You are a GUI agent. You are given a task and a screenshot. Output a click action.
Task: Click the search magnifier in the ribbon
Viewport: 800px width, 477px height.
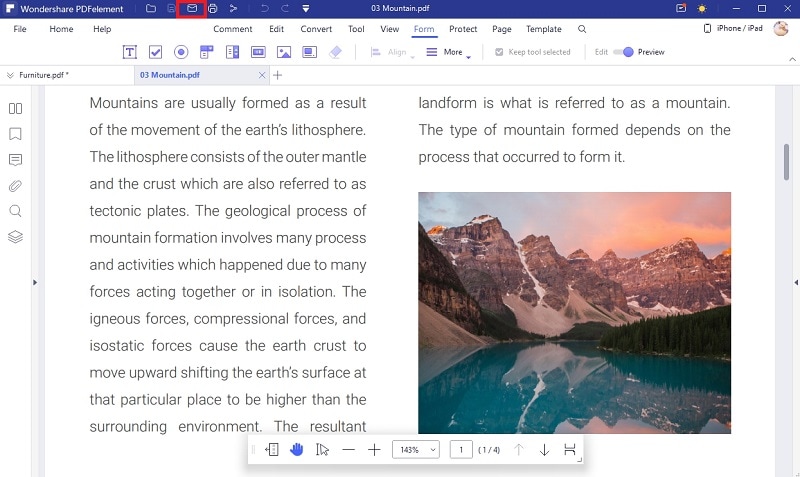point(582,29)
